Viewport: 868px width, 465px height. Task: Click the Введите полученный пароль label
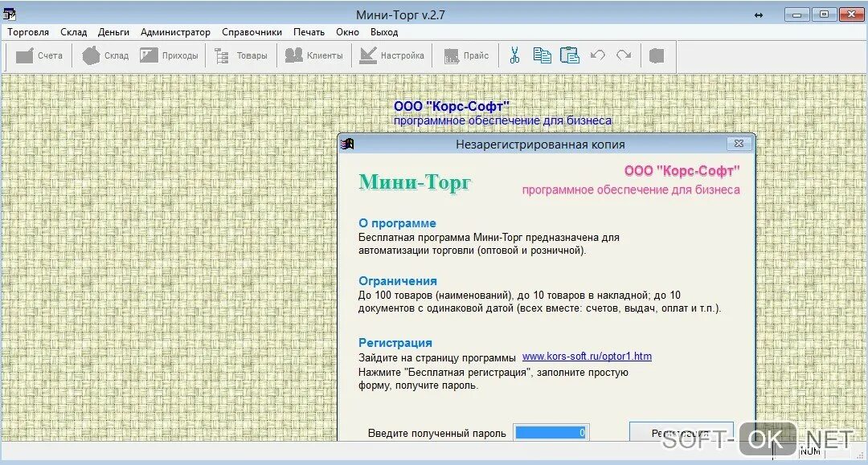pyautogui.click(x=436, y=434)
